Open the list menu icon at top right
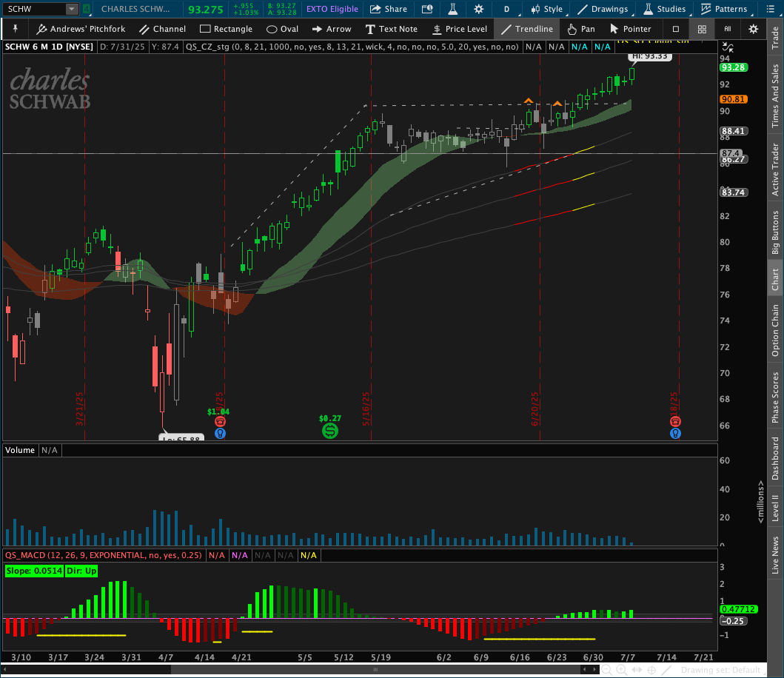This screenshot has height=678, width=784. pos(771,9)
